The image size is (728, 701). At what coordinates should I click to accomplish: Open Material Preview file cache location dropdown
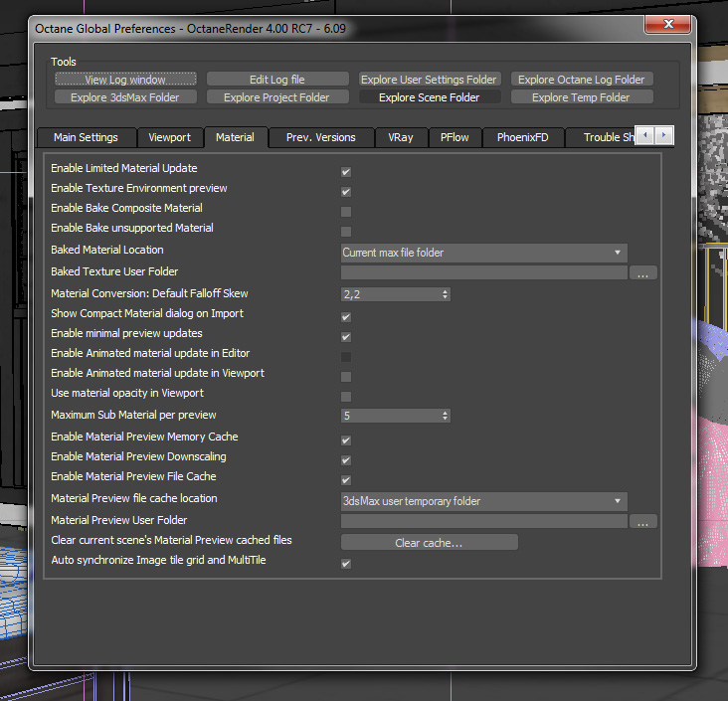(483, 501)
